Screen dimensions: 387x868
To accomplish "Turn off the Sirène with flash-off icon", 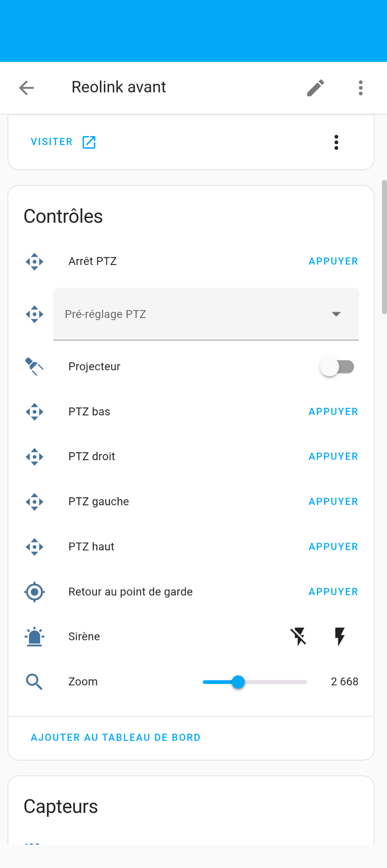I will (298, 637).
